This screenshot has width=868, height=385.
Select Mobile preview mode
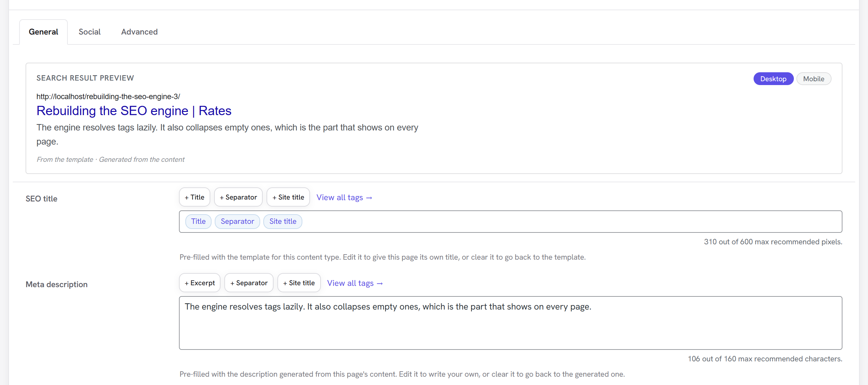(x=813, y=79)
